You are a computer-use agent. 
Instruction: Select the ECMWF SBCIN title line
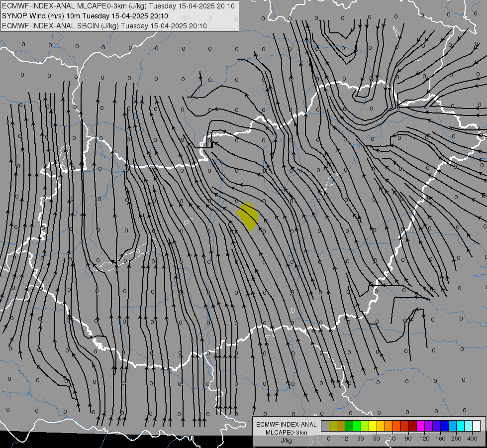[x=104, y=26]
